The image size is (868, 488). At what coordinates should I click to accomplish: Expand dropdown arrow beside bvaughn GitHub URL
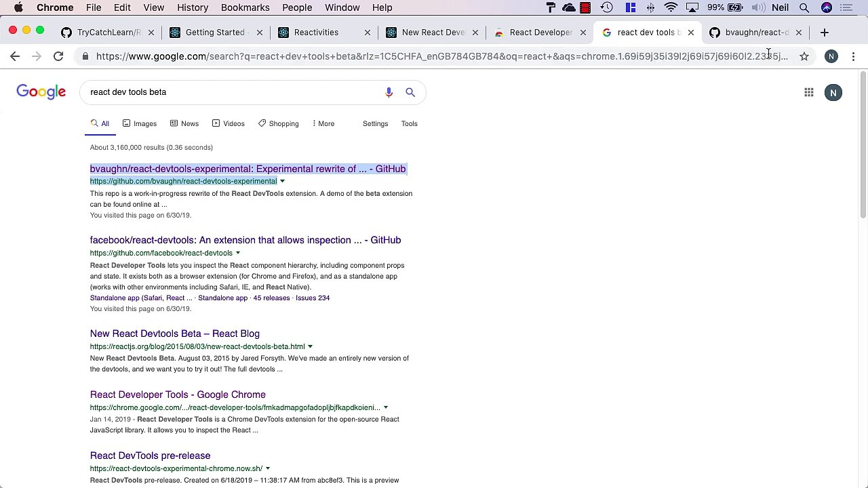(282, 182)
